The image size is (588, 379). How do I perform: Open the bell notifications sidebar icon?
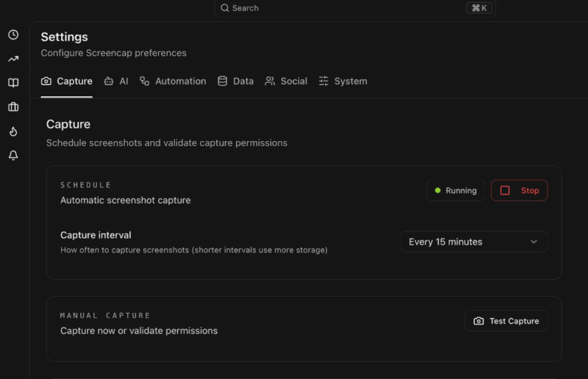[13, 156]
